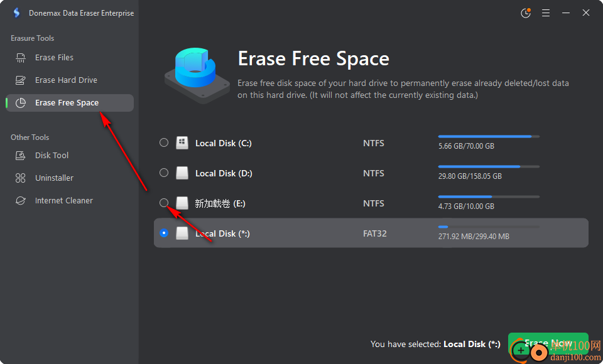The image size is (603, 364).
Task: Click the drive icon for Local Disk (D:)
Action: tap(182, 173)
